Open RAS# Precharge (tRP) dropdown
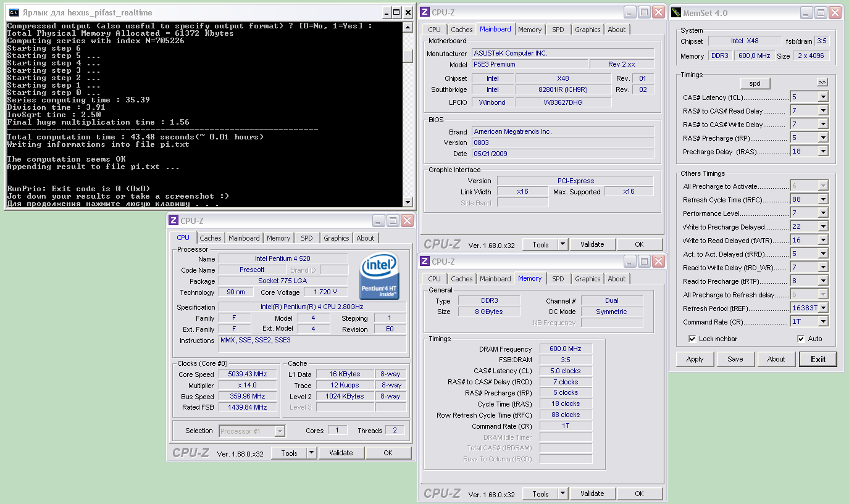The image size is (849, 504). click(823, 138)
